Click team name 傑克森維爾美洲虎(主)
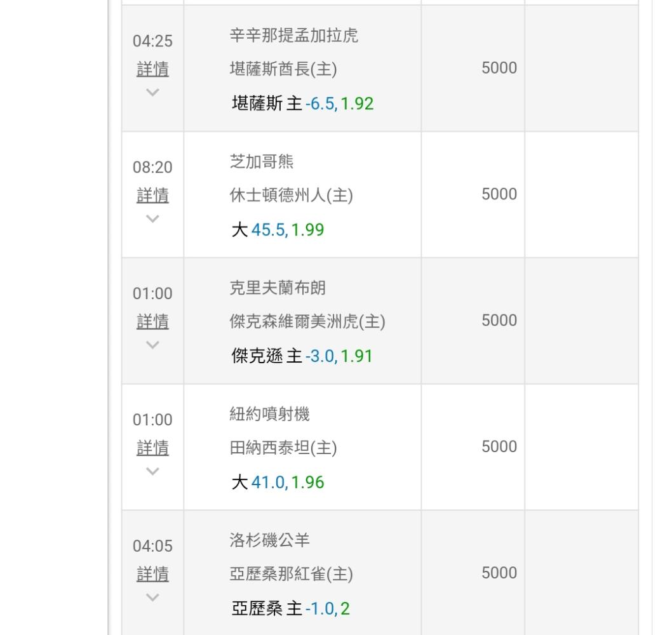Screen dimensions: 672x635 coord(307,322)
